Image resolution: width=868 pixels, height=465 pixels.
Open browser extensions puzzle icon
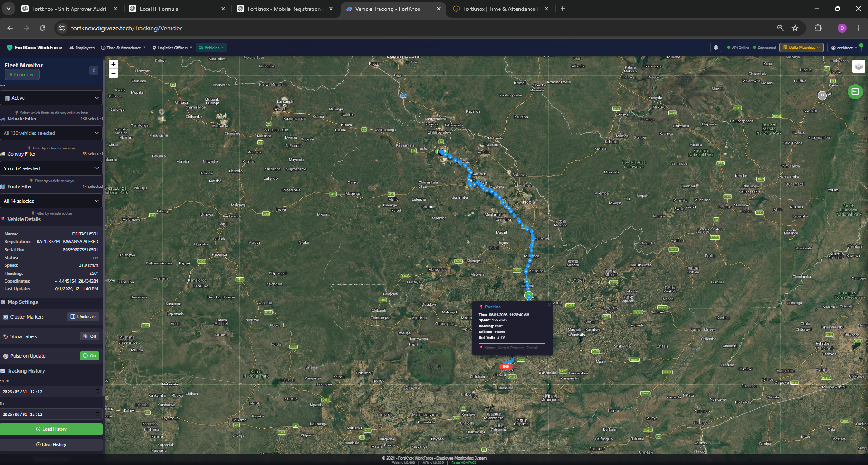tap(818, 28)
